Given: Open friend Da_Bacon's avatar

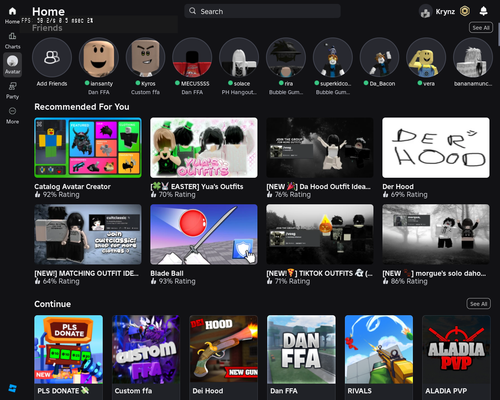Looking at the screenshot, I should [x=379, y=57].
